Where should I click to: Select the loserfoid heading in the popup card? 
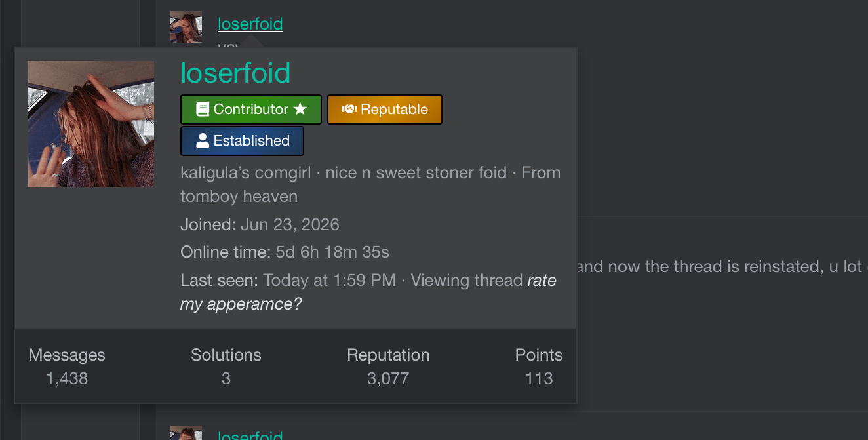[235, 73]
